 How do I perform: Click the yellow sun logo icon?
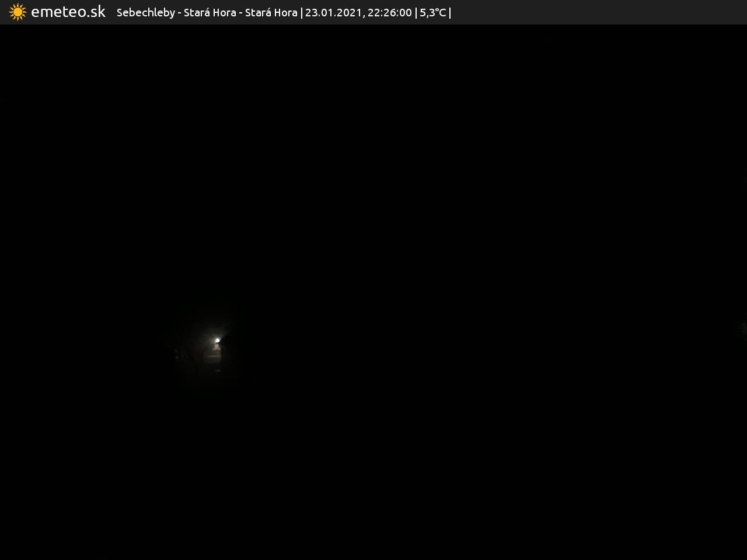18,12
